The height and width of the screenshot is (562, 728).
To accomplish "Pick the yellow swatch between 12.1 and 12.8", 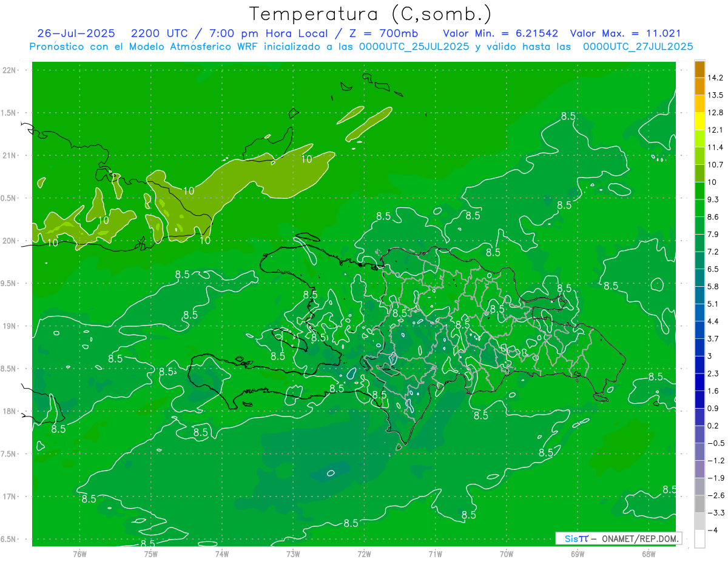I will [699, 122].
